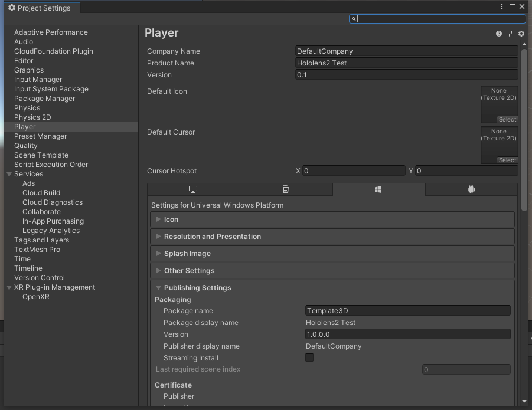Switch to the Android platform tab
Screen dimensions: 532x410
pos(471,189)
